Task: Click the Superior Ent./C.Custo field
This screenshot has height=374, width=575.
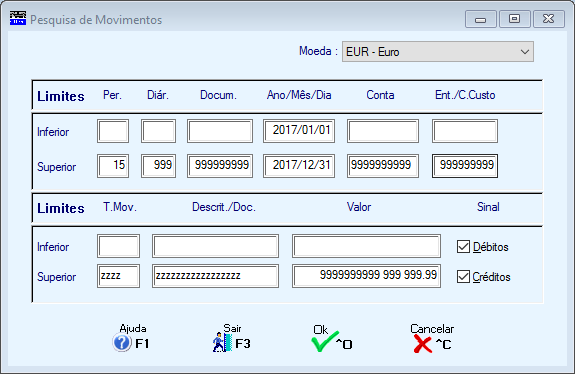Action: point(465,166)
